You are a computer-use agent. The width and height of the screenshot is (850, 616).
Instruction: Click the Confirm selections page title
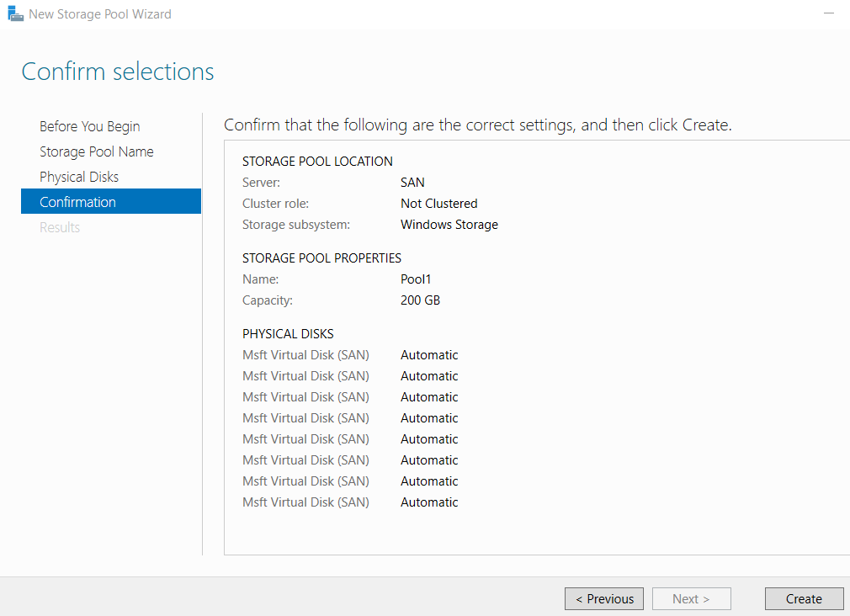(118, 72)
